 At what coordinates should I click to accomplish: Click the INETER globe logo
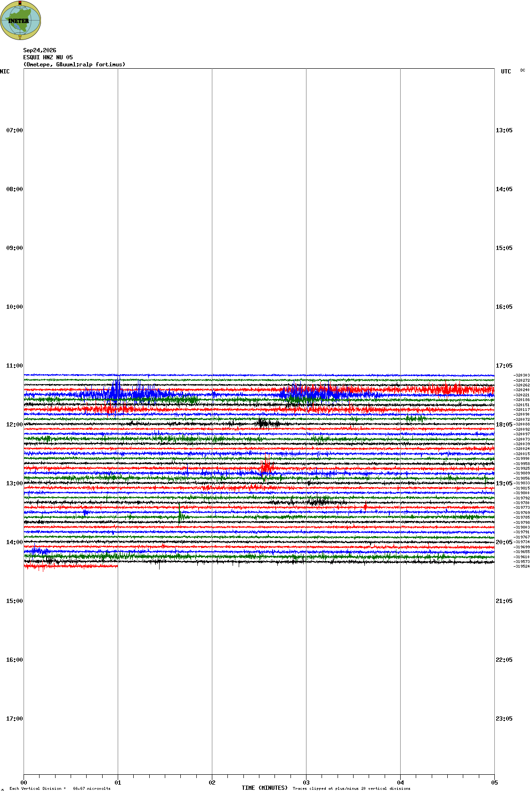(x=21, y=20)
